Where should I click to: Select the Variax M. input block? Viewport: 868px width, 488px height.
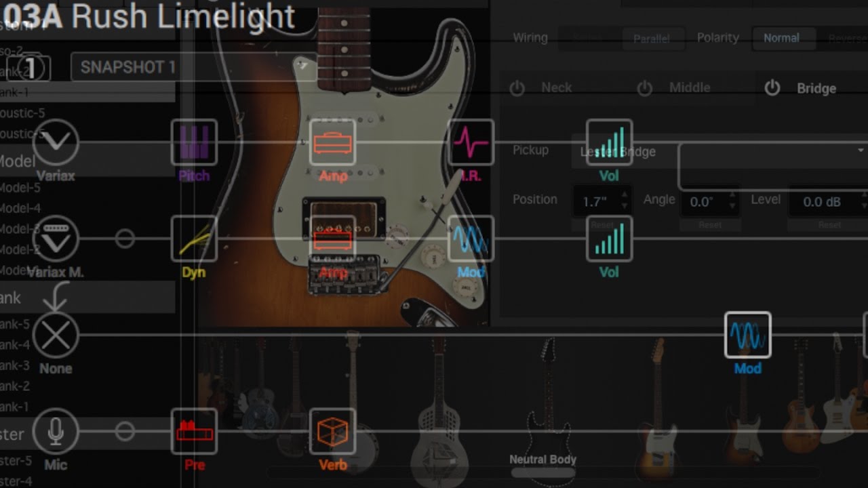point(56,239)
